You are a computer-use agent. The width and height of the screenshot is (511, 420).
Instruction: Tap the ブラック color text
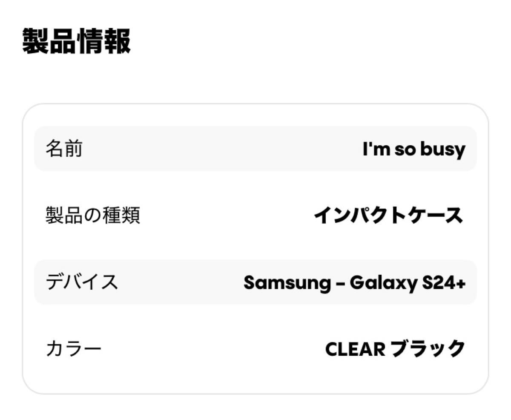pyautogui.click(x=428, y=349)
